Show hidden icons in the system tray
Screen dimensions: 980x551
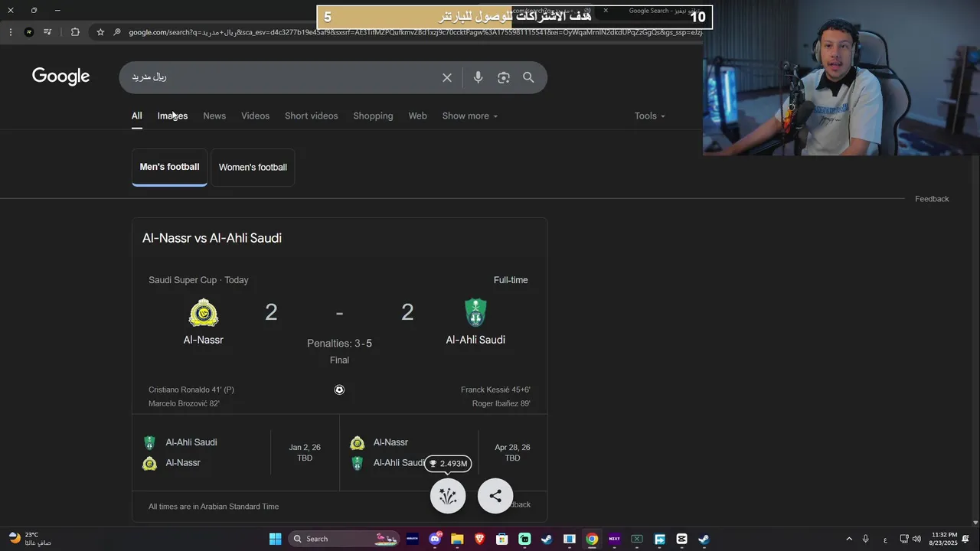(848, 539)
